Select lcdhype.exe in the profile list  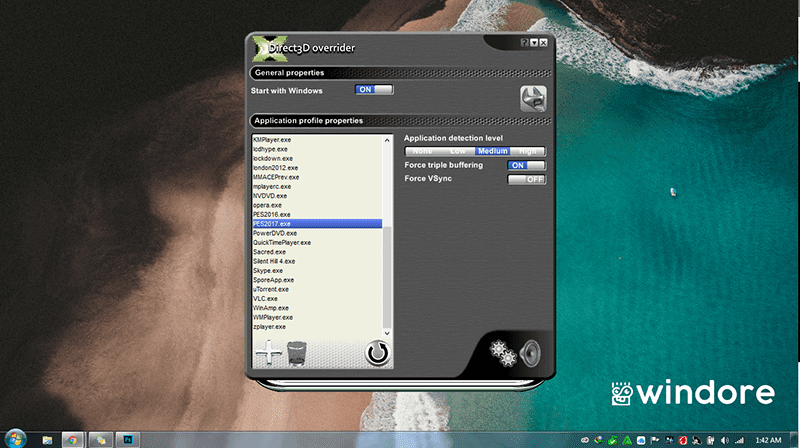coord(317,149)
